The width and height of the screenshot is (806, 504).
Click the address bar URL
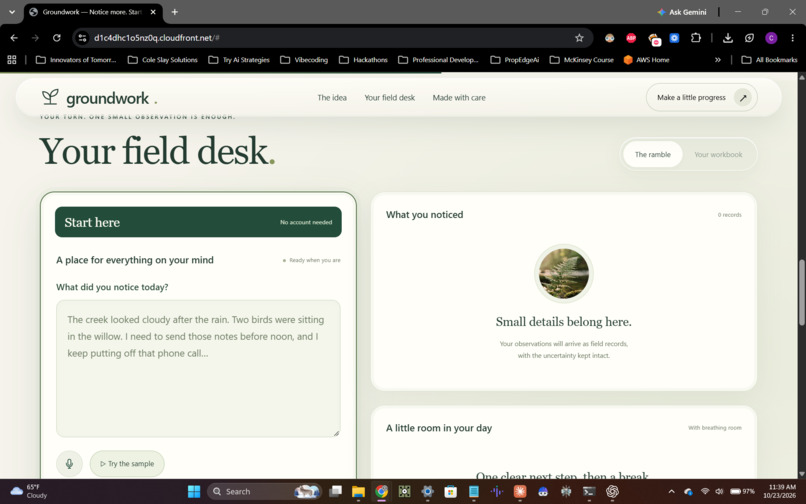[x=157, y=38]
